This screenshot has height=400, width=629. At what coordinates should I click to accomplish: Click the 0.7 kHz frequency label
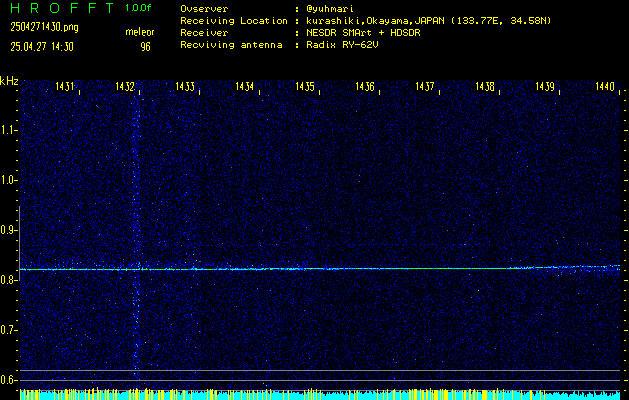tap(7, 330)
